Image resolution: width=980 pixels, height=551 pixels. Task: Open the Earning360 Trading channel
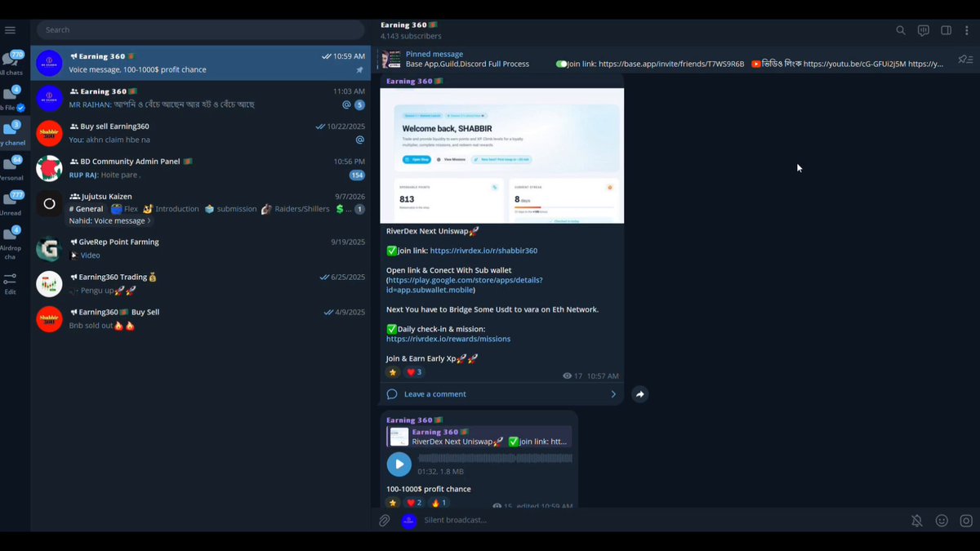(201, 283)
